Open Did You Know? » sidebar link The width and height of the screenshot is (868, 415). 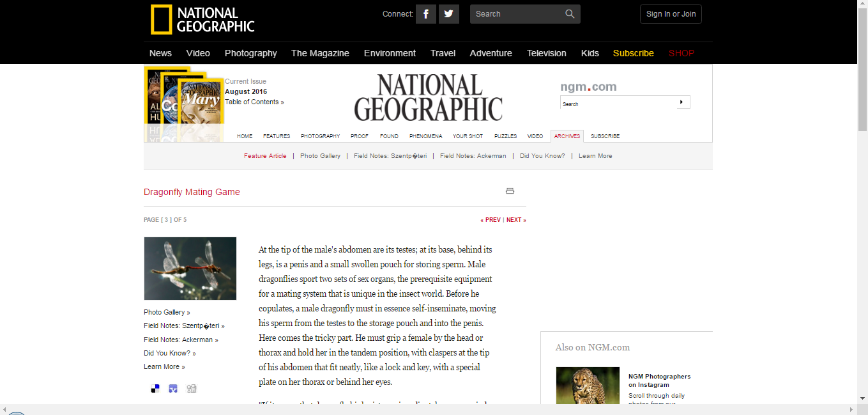click(x=170, y=353)
